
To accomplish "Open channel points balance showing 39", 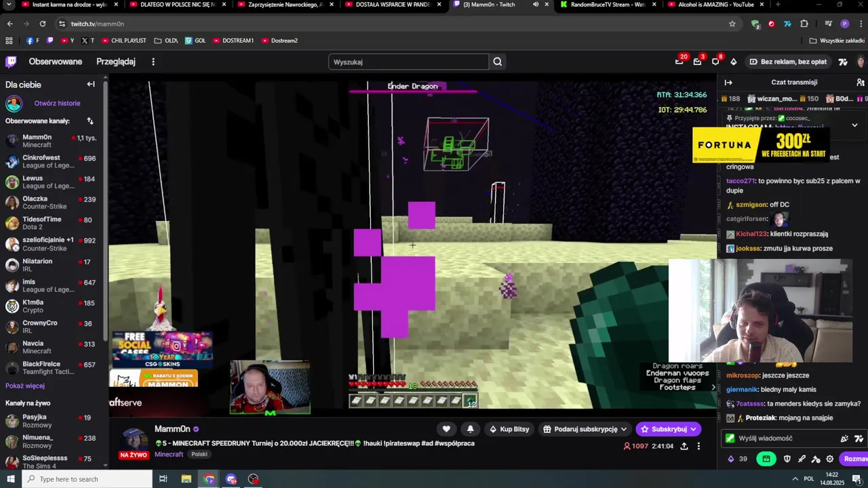I will (x=737, y=459).
